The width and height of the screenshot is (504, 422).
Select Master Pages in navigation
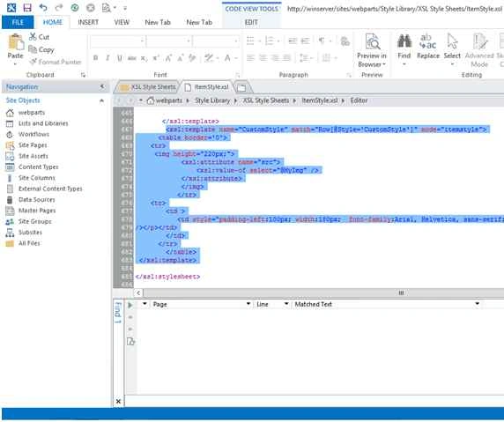tap(37, 211)
